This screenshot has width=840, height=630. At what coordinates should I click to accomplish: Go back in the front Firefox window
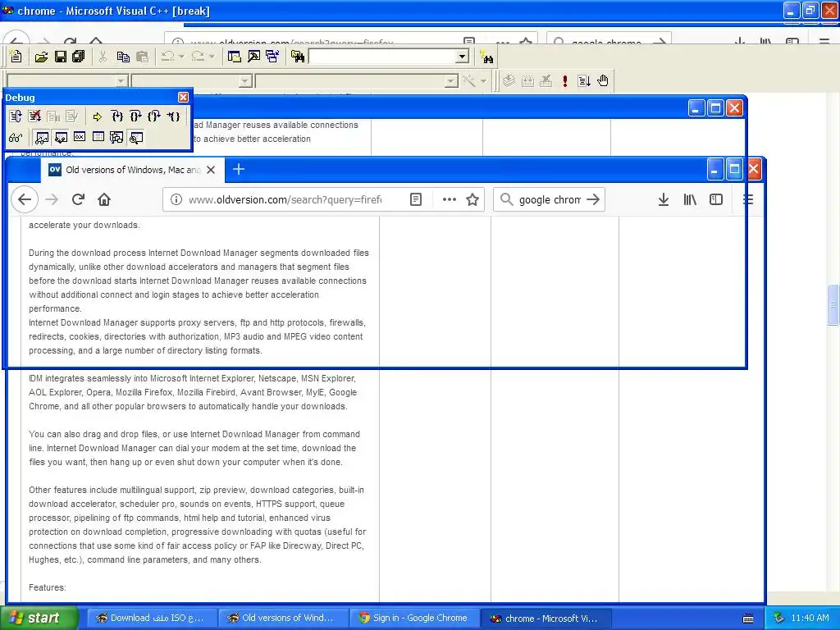pos(25,200)
